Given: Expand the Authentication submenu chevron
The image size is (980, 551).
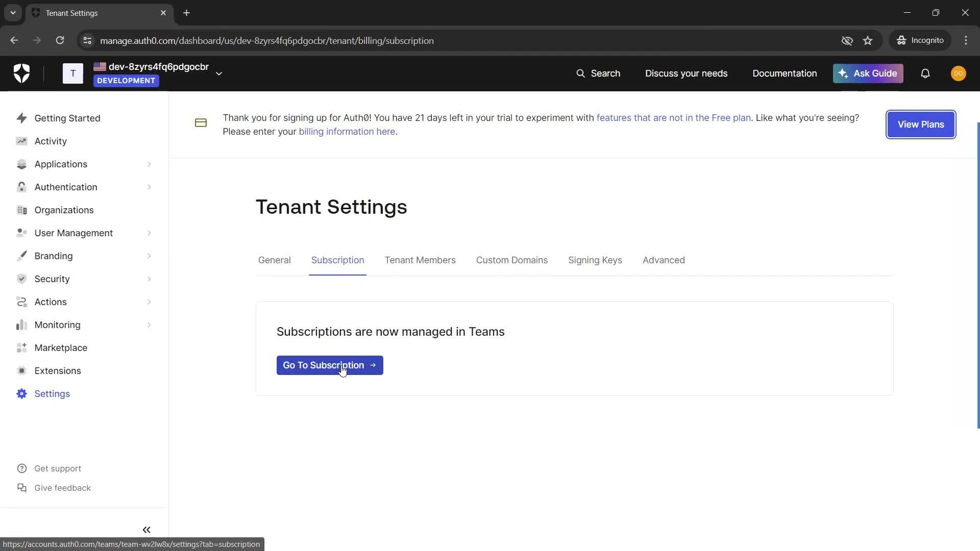Looking at the screenshot, I should [149, 187].
